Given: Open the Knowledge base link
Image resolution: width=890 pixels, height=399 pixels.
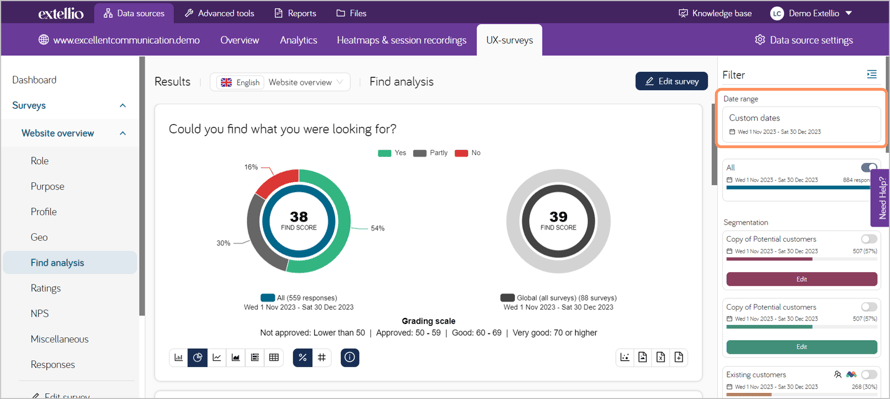Looking at the screenshot, I should click(x=715, y=13).
